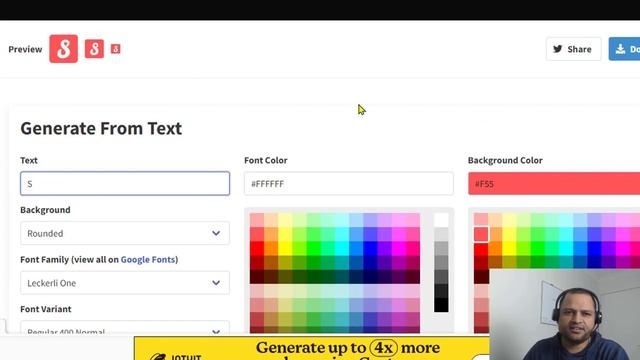Screen dimensions: 640x360
Task: Click the blue Download button
Action: click(x=624, y=49)
